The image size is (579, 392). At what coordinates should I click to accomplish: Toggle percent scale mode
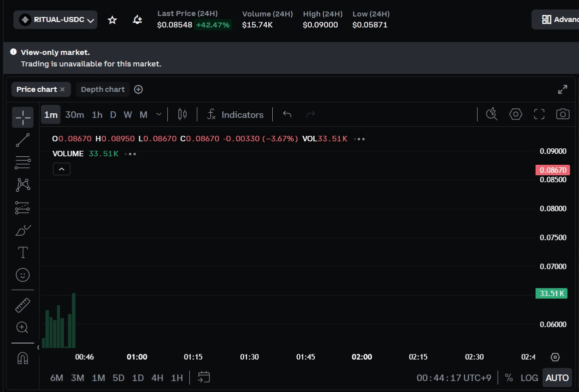point(509,378)
